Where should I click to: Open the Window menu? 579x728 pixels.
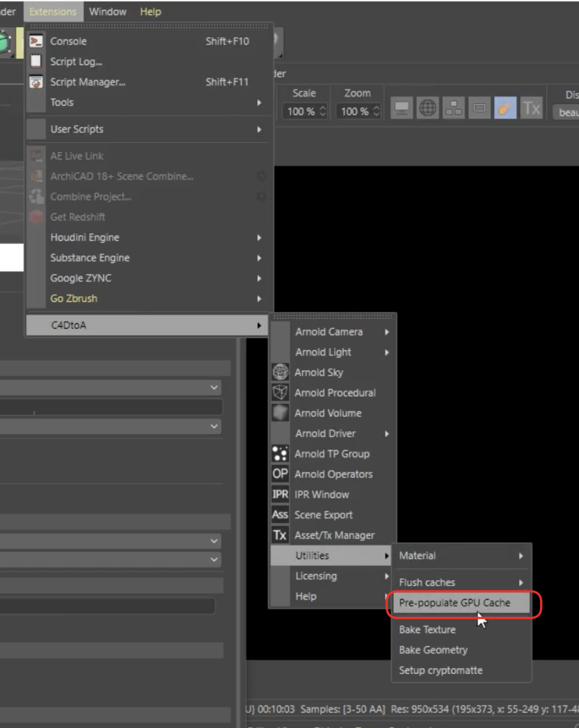(108, 12)
